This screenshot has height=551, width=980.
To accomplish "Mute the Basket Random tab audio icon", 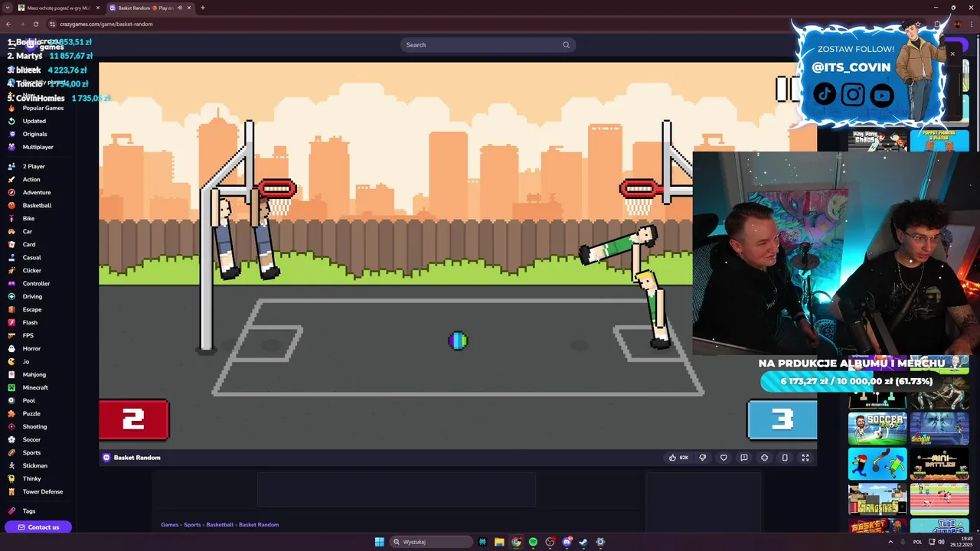I will pos(180,8).
